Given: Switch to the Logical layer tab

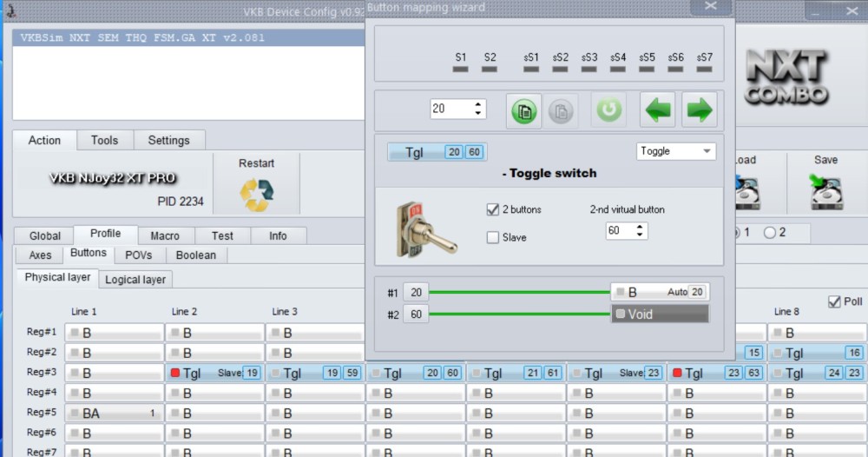Looking at the screenshot, I should coord(135,280).
